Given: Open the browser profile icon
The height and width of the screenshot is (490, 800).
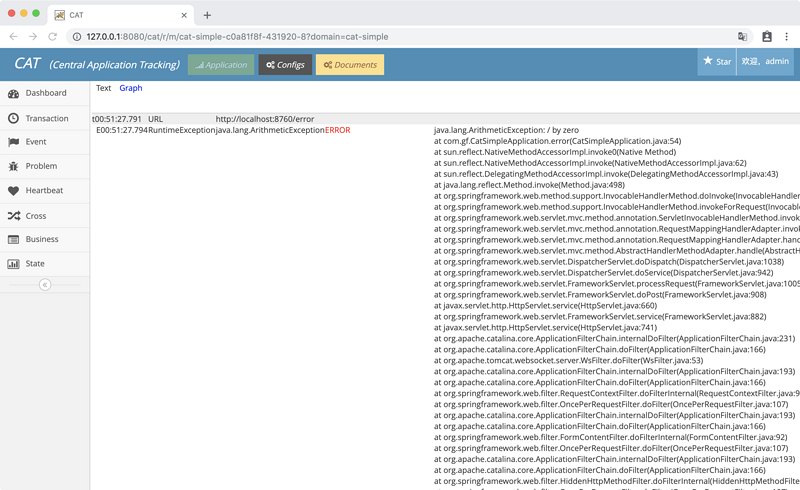Looking at the screenshot, I should [767, 36].
